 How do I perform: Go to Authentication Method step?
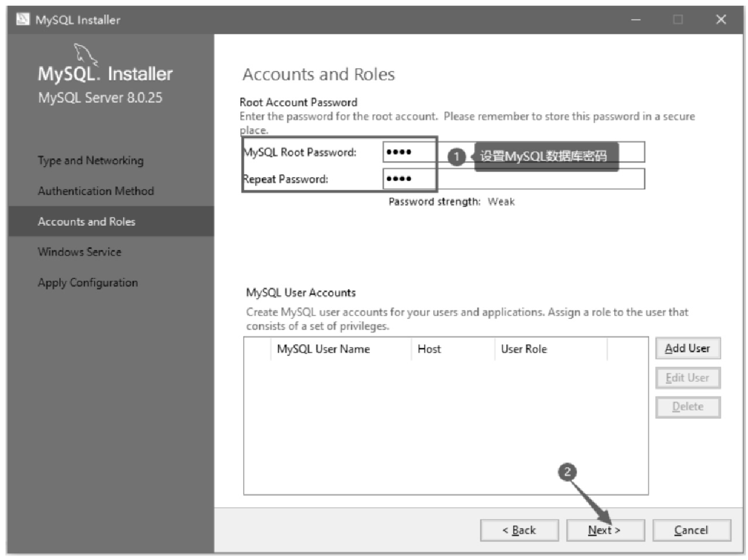(x=96, y=191)
